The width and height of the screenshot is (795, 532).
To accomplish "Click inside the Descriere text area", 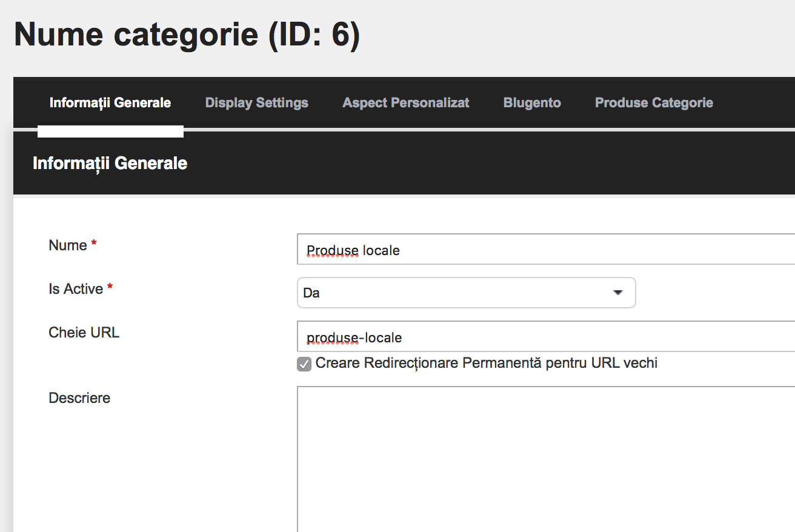I will [x=546, y=459].
